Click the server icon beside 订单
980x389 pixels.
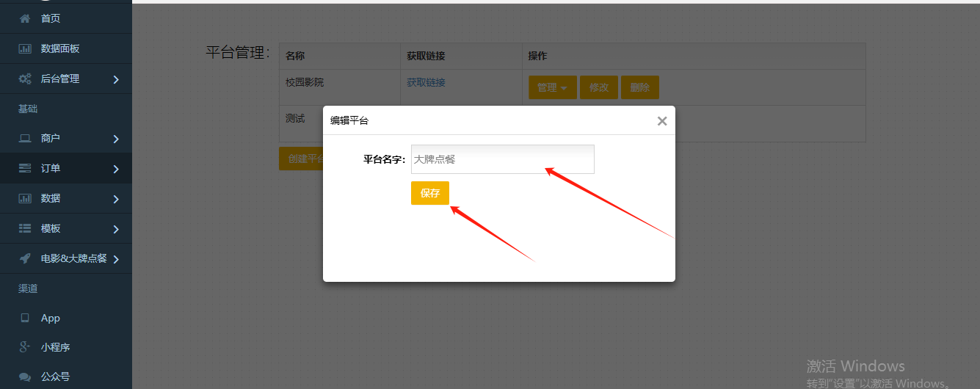[x=25, y=168]
